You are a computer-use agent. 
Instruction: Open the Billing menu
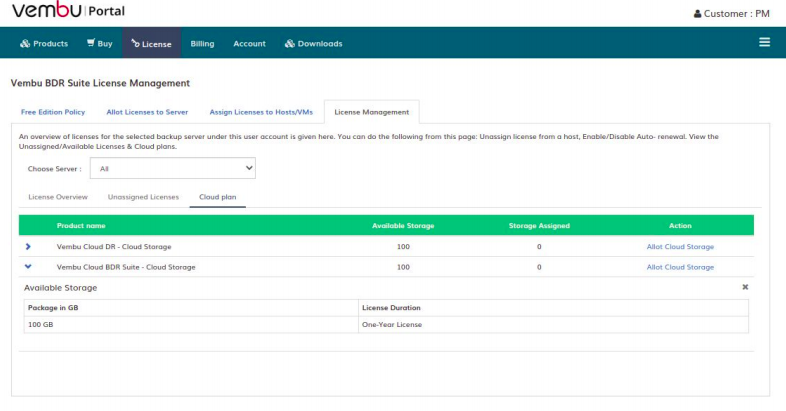coord(202,44)
